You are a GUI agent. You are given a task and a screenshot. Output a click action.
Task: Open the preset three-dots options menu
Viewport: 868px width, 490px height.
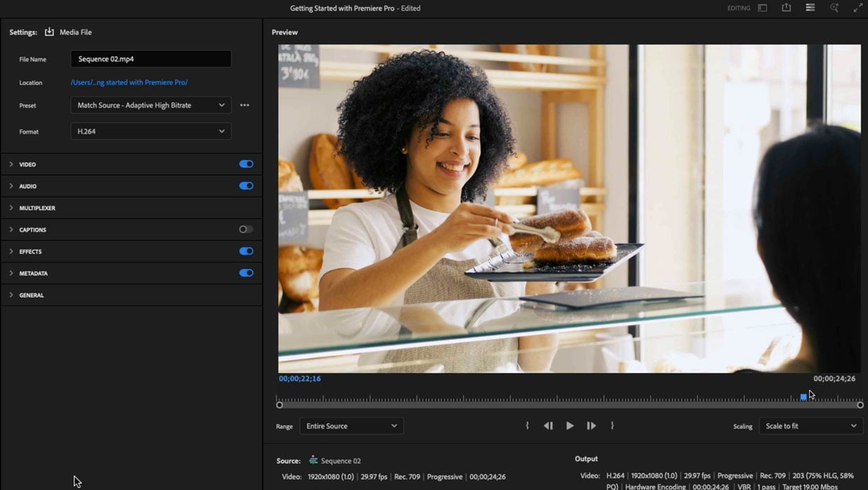[x=244, y=105]
